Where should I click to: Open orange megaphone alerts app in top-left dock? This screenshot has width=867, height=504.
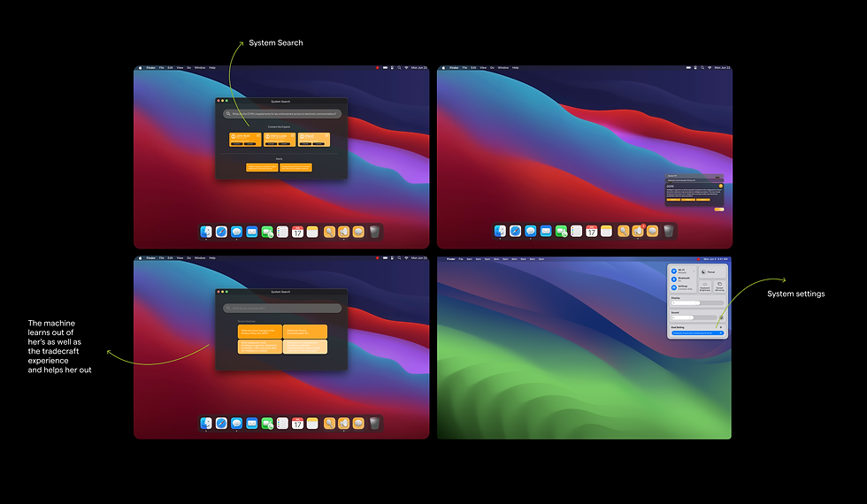click(344, 232)
